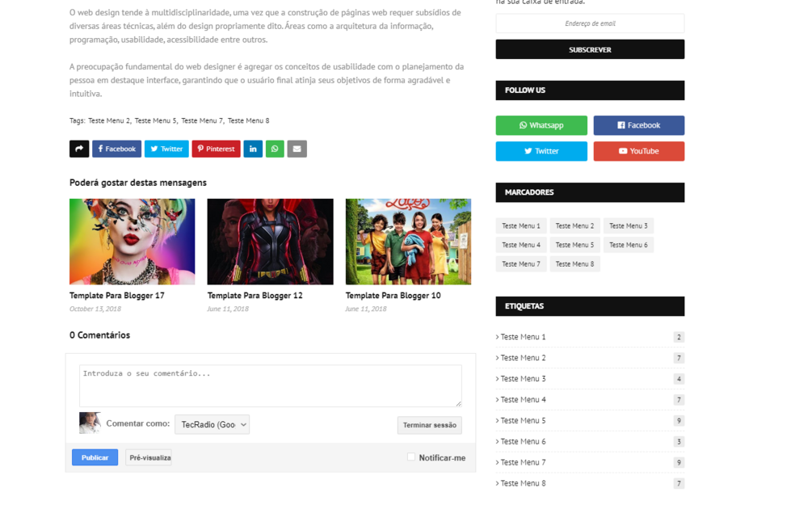Click the commenter profile avatar
The height and width of the screenshot is (505, 812).
[x=90, y=423]
